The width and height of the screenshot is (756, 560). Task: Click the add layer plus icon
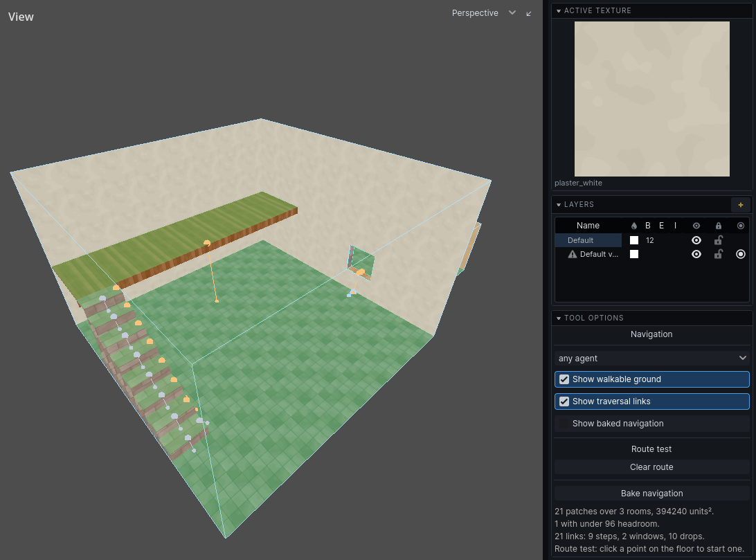tap(741, 205)
